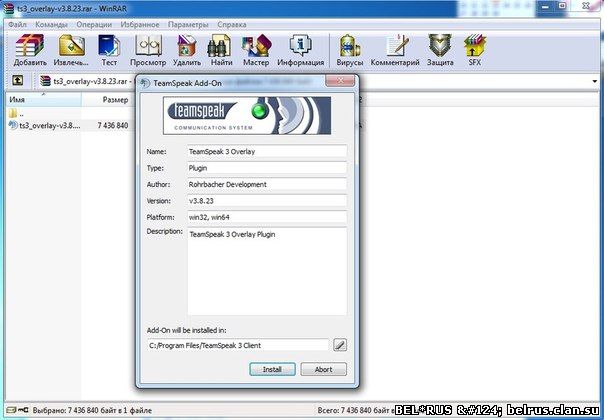The width and height of the screenshot is (604, 420).
Task: Select the ts3_overlay-v3.8... file in list
Action: 44,125
